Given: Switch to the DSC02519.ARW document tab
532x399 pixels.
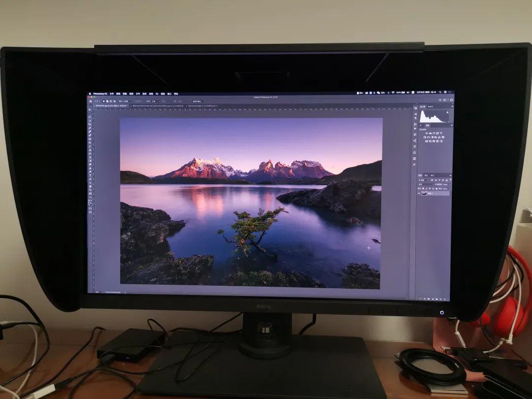Looking at the screenshot, I should (x=202, y=106).
